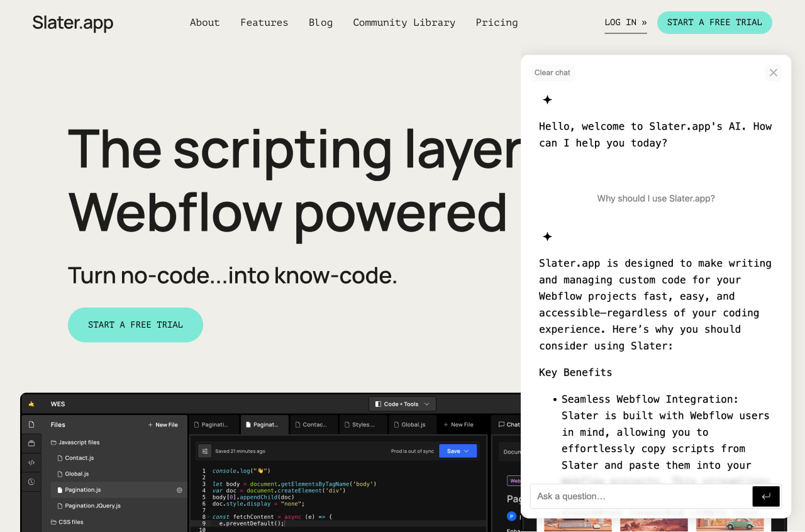This screenshot has height=532, width=805.
Task: Go to the About page
Action: click(205, 23)
